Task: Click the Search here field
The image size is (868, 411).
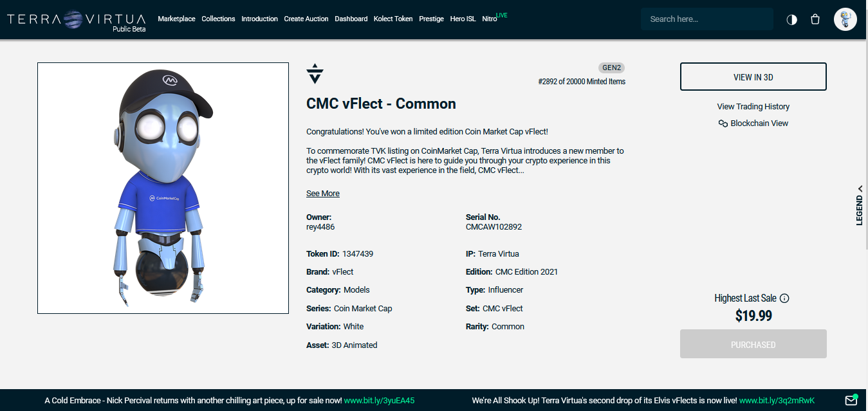Action: pos(707,19)
